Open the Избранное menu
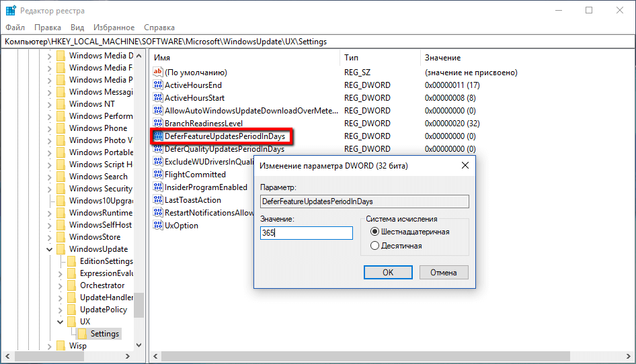 pos(114,28)
